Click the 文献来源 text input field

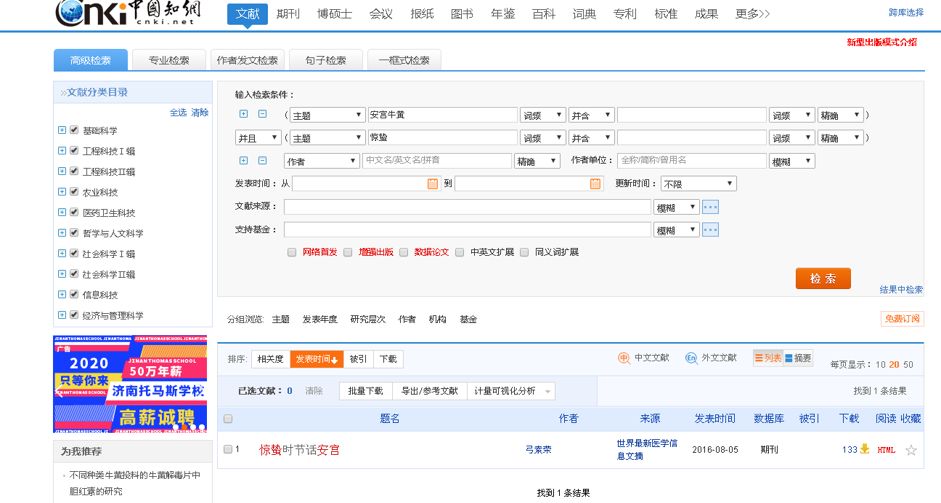tap(467, 207)
